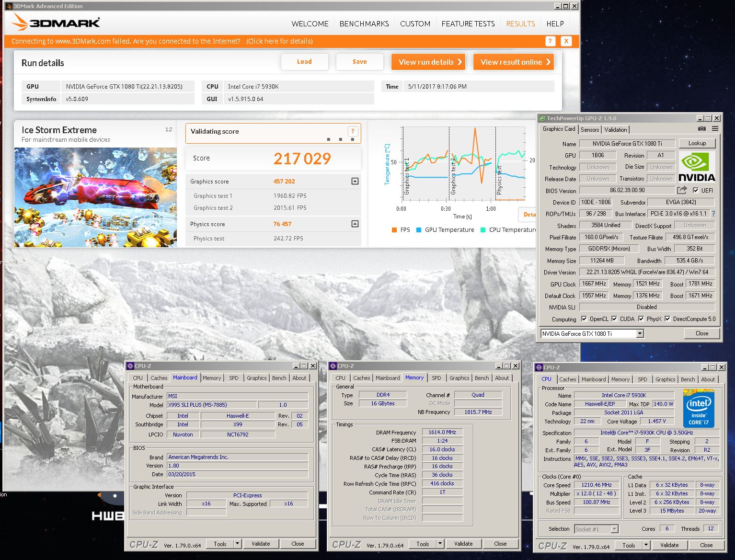Click the CPU-Z Memory window title icon
This screenshot has width=735, height=560.
(x=333, y=366)
